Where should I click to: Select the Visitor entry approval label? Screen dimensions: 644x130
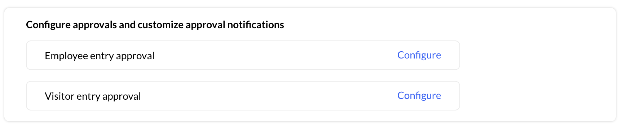(x=93, y=96)
